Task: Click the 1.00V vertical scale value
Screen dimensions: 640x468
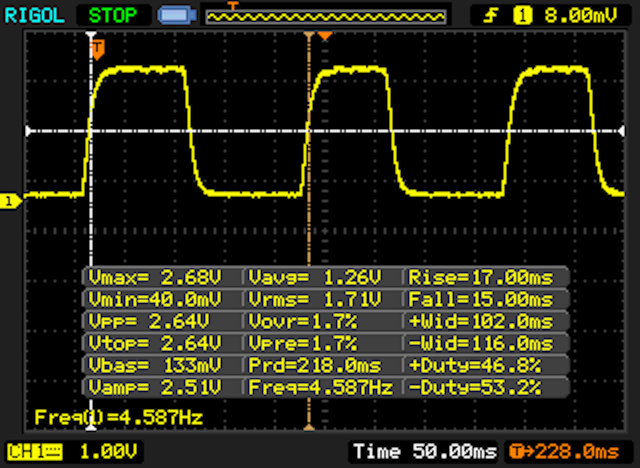Action: tap(109, 452)
